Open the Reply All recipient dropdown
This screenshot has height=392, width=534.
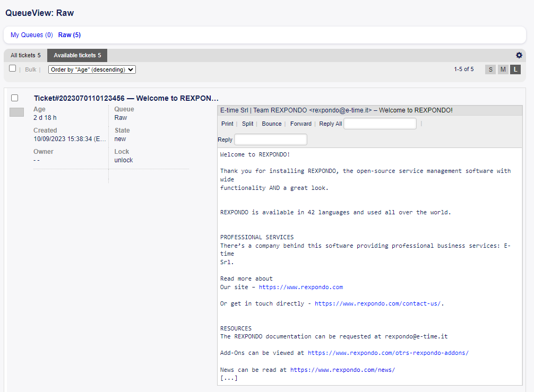tap(380, 123)
